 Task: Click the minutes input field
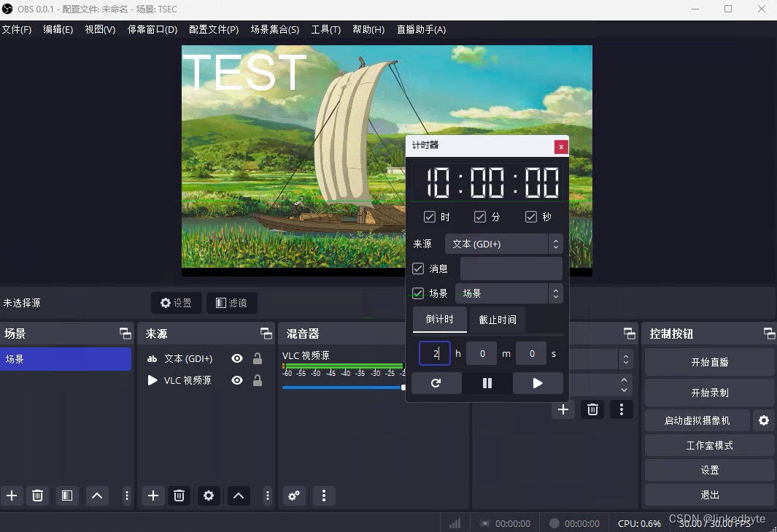482,353
